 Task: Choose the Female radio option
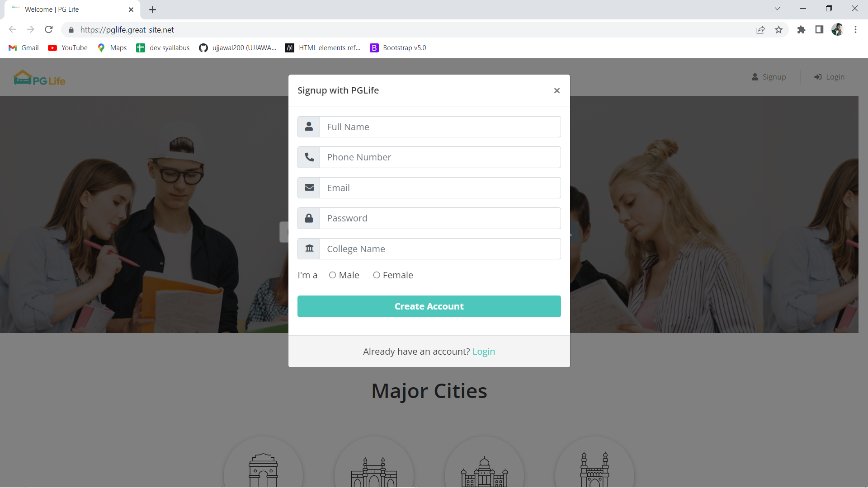376,275
